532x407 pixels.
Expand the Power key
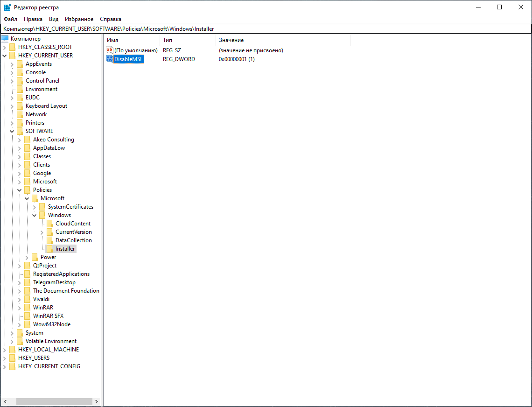point(27,257)
